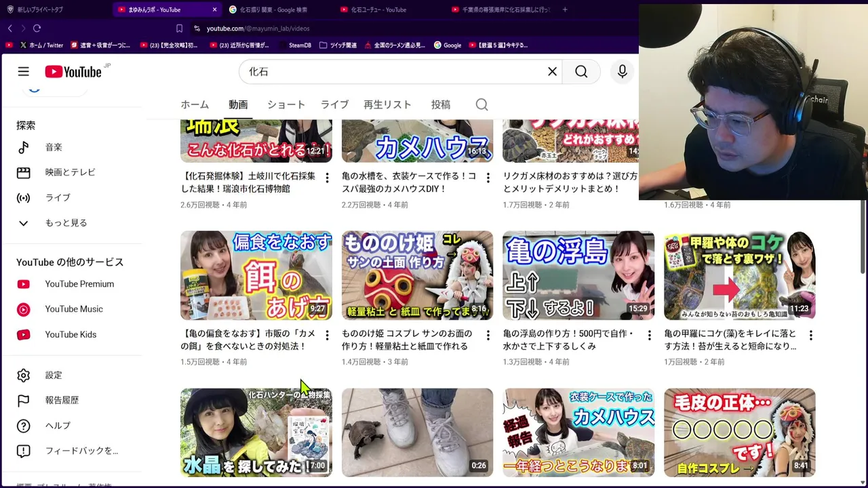Viewport: 868px width, 488px height.
Task: Open more options for 亀の偏食をなおす video
Action: pyautogui.click(x=327, y=335)
